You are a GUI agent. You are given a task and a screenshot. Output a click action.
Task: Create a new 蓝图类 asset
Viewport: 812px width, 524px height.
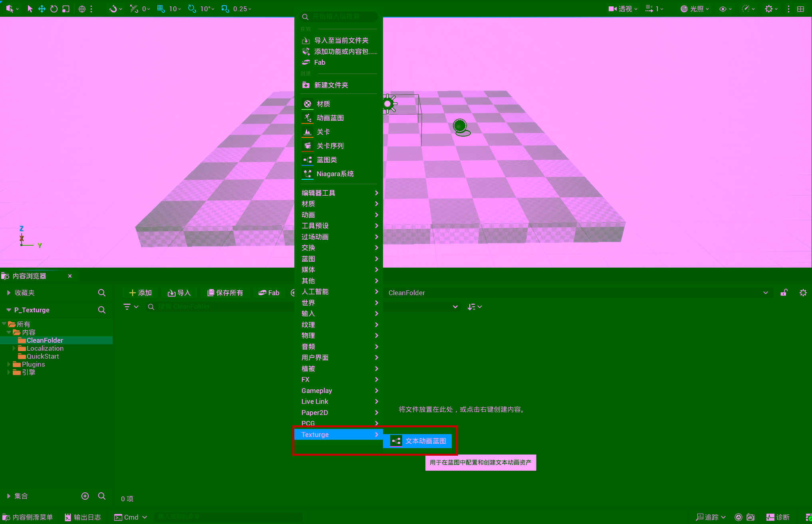coord(339,160)
